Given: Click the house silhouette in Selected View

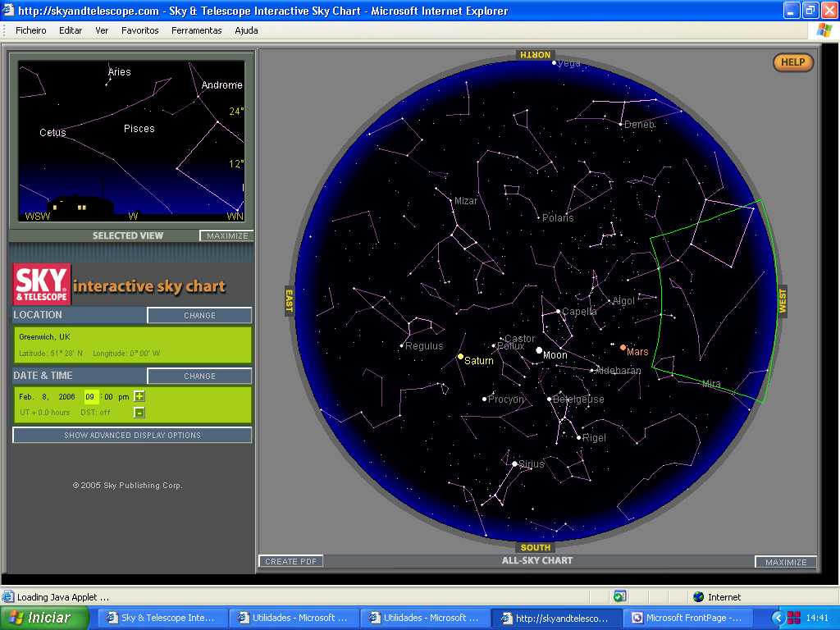Looking at the screenshot, I should (80, 207).
